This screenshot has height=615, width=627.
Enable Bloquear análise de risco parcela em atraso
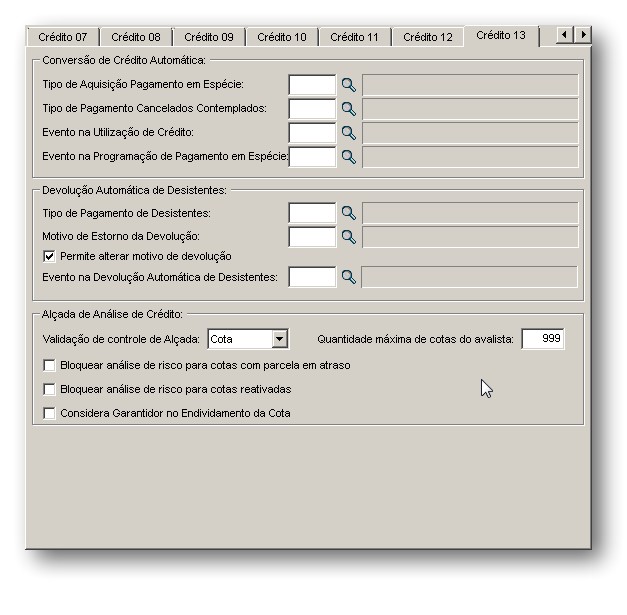49,365
